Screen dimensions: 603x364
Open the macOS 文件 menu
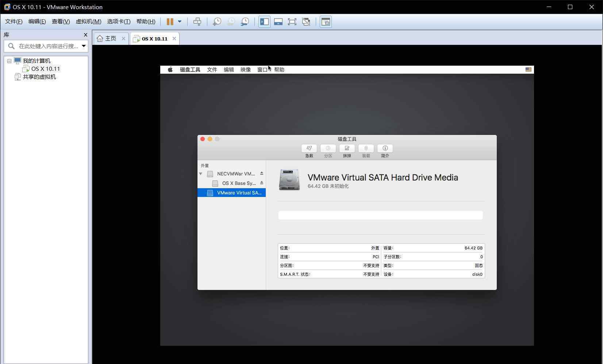point(212,70)
